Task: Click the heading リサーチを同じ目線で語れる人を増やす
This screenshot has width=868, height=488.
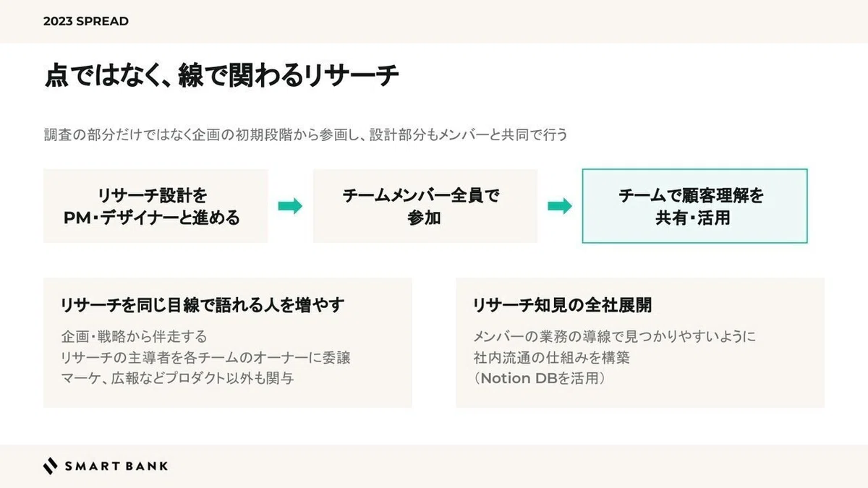Action: click(203, 305)
